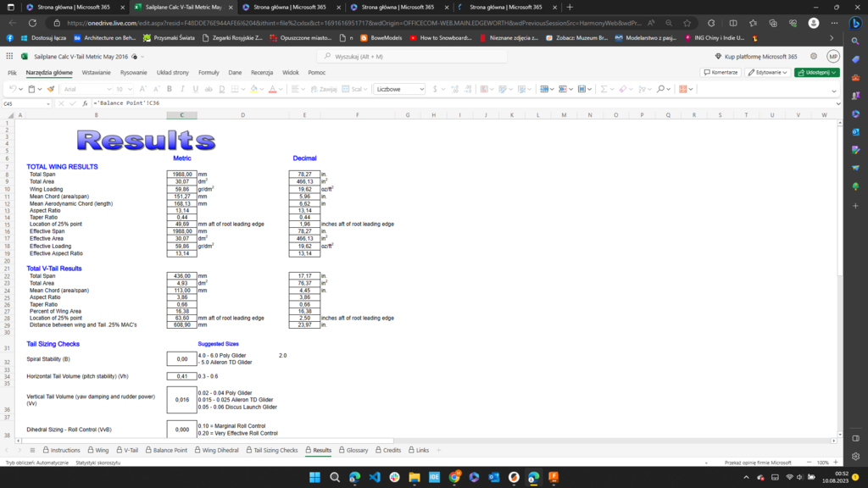This screenshot has height=488, width=868.
Task: Click the Format Painter brush icon
Action: tap(52, 89)
